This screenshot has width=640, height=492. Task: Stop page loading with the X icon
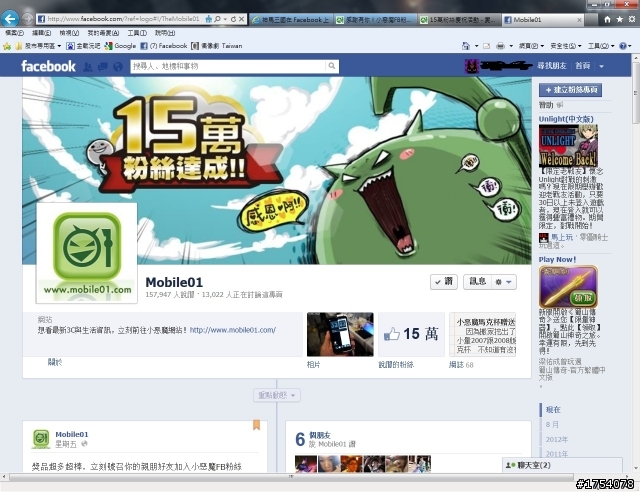pyautogui.click(x=242, y=19)
